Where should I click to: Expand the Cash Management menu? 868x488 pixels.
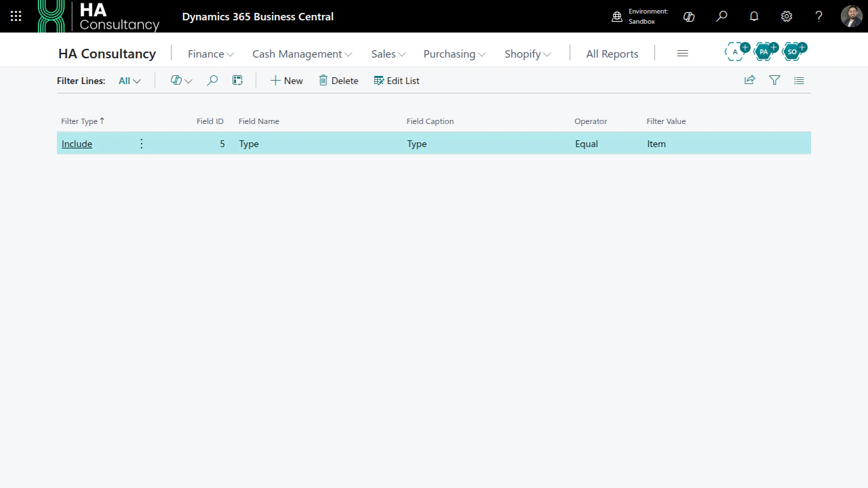pyautogui.click(x=302, y=54)
